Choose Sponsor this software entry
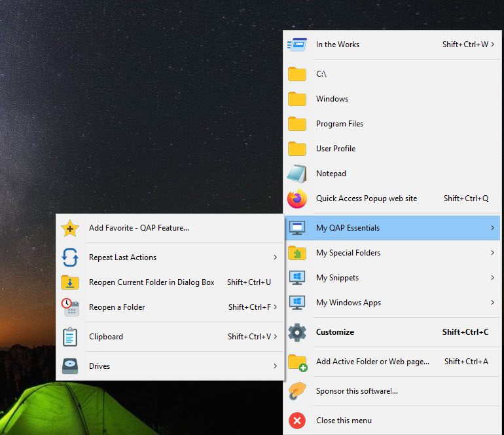504x435 pixels. 393,391
